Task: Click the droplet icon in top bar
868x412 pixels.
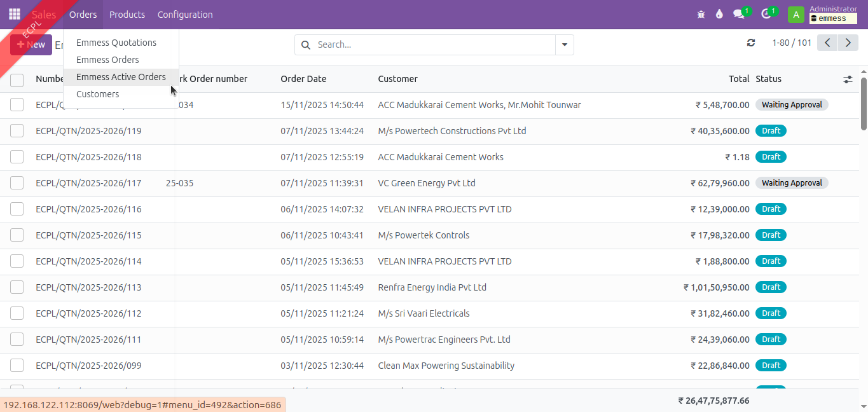Action: click(x=719, y=14)
